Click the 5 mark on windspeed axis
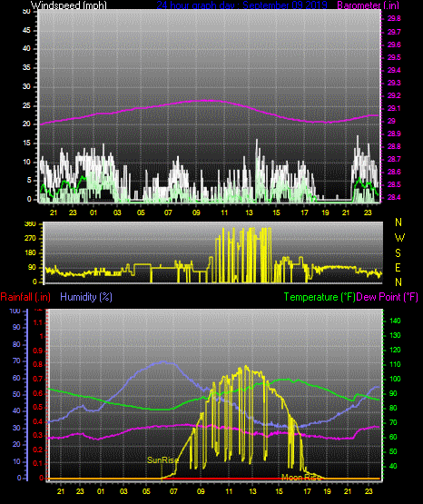This screenshot has height=504, width=423. point(29,181)
